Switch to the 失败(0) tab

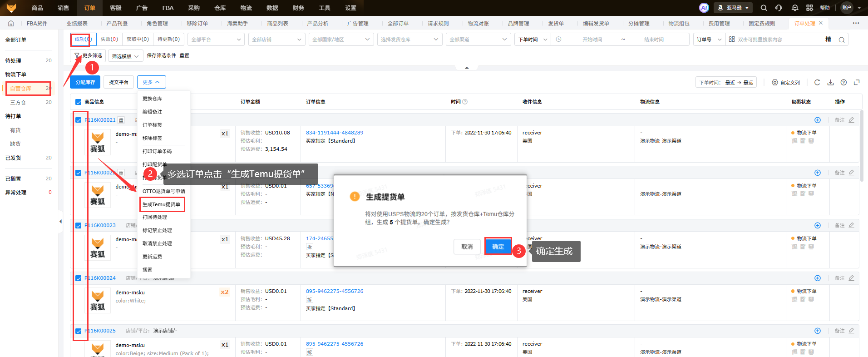(x=109, y=39)
